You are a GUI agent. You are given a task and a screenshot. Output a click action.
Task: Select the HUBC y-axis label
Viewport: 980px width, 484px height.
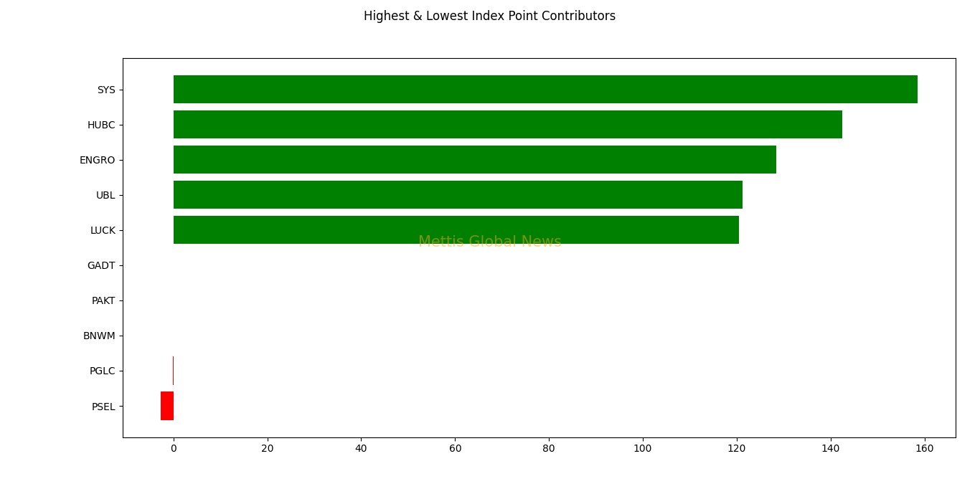pyautogui.click(x=101, y=125)
